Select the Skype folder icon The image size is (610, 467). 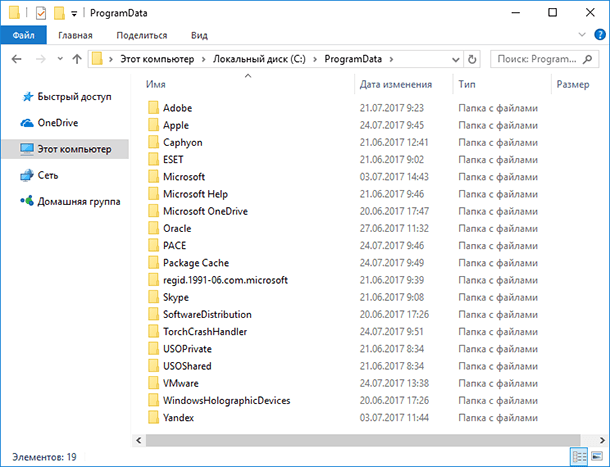pyautogui.click(x=154, y=297)
